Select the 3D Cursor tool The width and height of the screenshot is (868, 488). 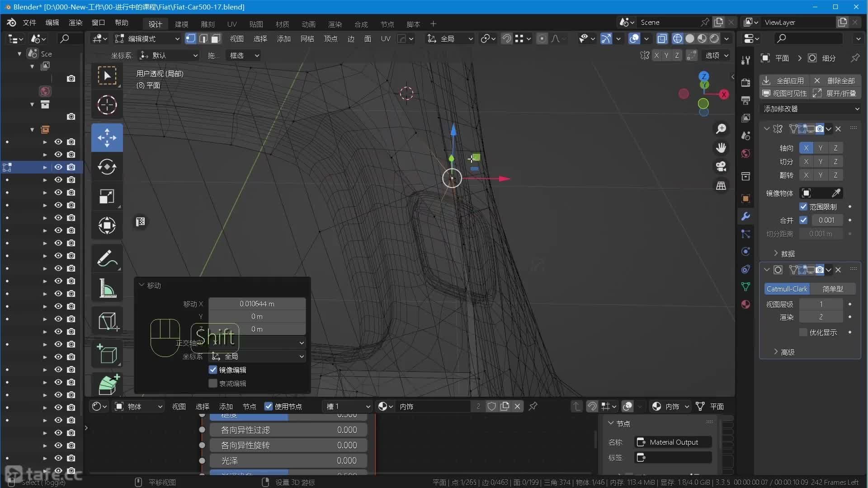[x=107, y=105]
